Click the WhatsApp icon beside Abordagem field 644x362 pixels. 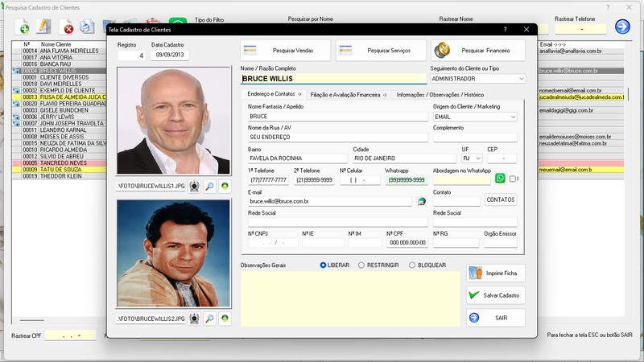click(500, 179)
